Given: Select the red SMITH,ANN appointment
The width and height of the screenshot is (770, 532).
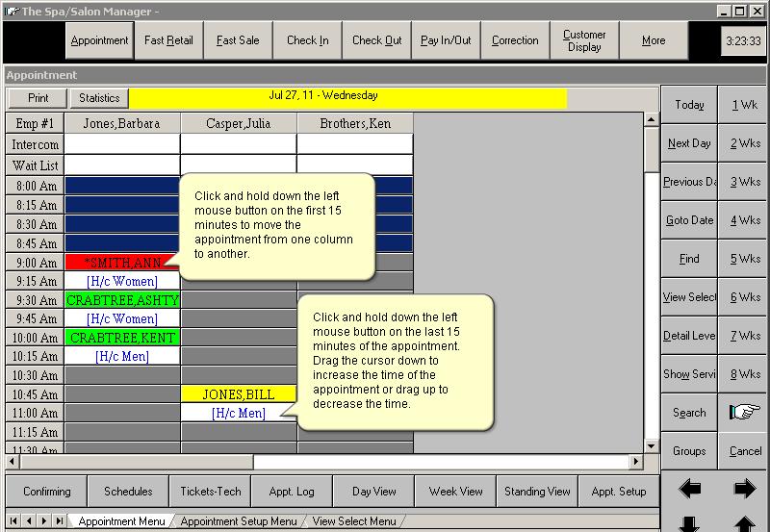Looking at the screenshot, I should 121,262.
